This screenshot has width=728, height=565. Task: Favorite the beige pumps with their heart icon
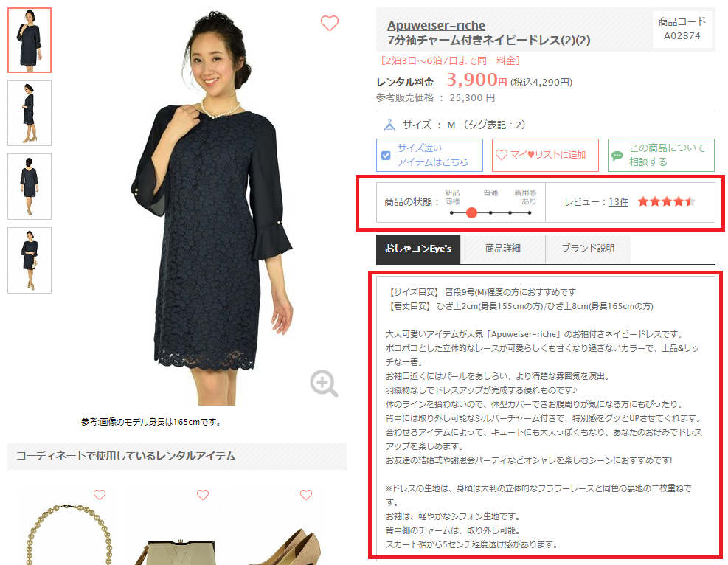pos(306,495)
